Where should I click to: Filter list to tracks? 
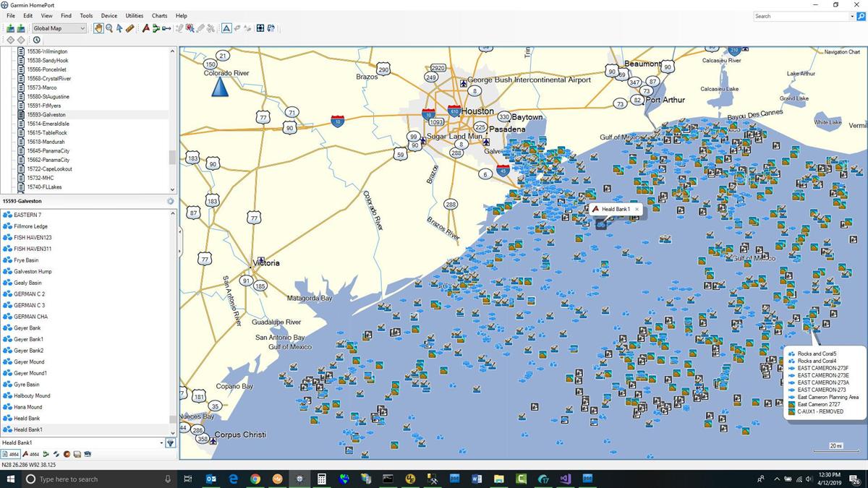click(x=56, y=454)
